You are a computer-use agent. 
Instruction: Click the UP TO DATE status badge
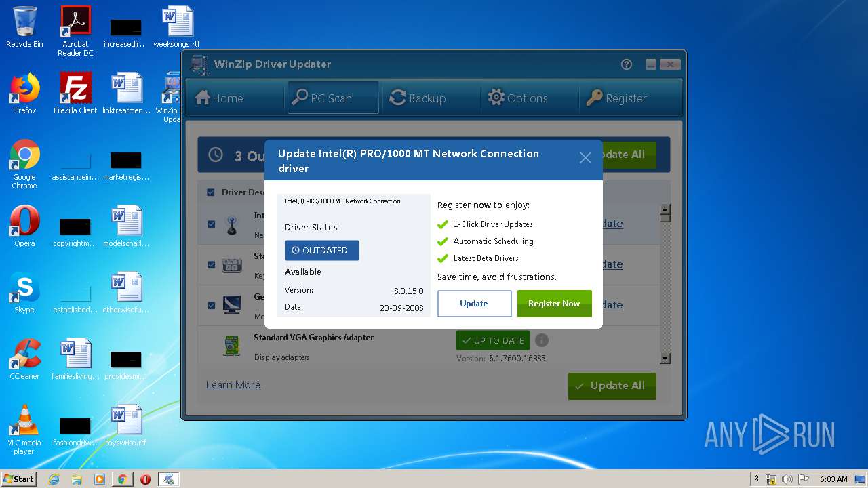click(493, 340)
